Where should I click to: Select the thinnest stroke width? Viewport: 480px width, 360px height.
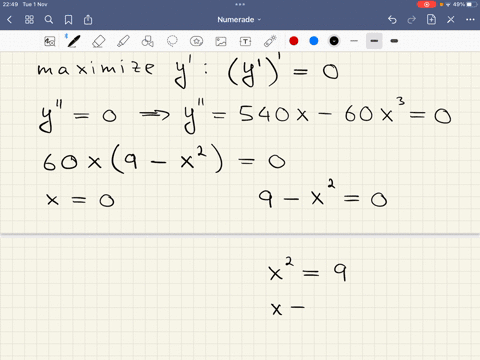pyautogui.click(x=354, y=41)
